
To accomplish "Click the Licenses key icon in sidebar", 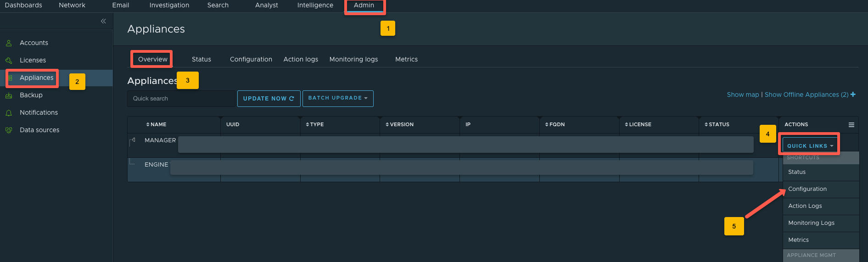I will coord(9,61).
